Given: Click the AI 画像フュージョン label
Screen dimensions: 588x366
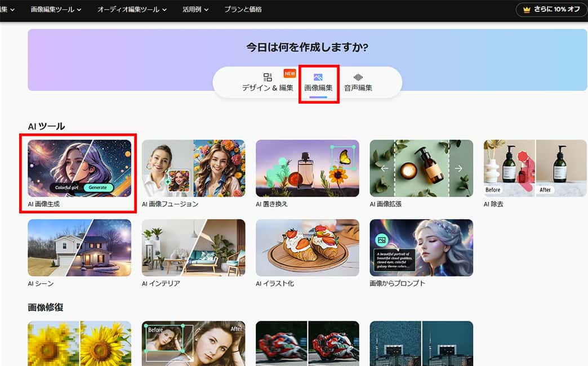Looking at the screenshot, I should pos(170,204).
